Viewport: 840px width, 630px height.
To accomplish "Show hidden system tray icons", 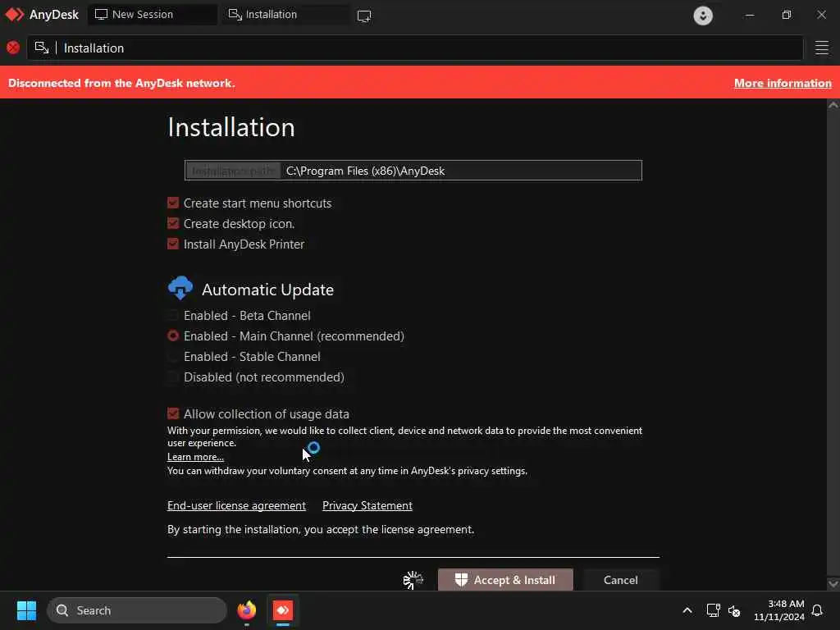I will click(x=687, y=610).
